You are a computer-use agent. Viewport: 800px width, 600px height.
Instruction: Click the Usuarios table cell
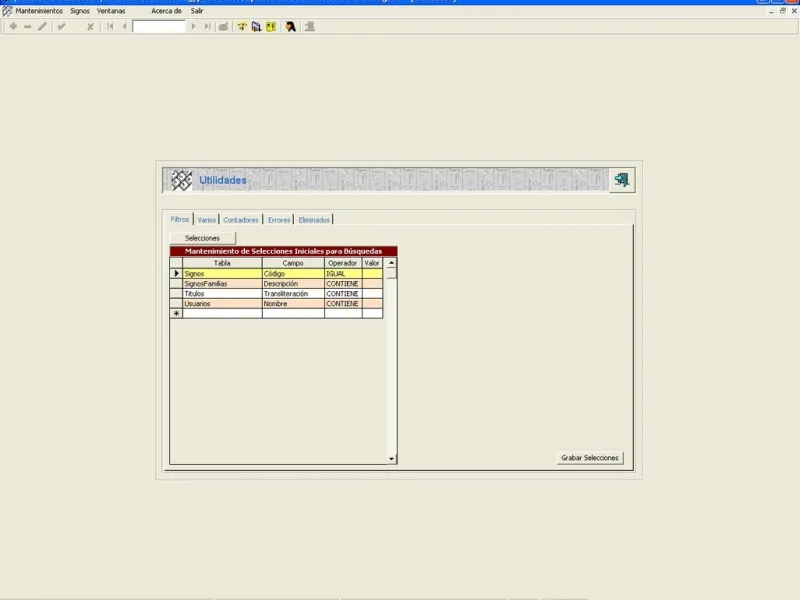pyautogui.click(x=222, y=304)
